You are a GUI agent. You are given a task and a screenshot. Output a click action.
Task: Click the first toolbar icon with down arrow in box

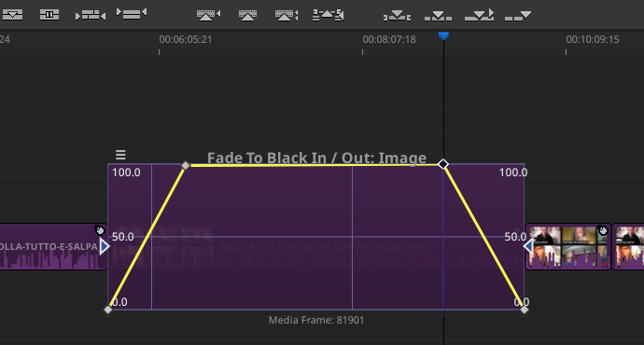pyautogui.click(x=12, y=15)
